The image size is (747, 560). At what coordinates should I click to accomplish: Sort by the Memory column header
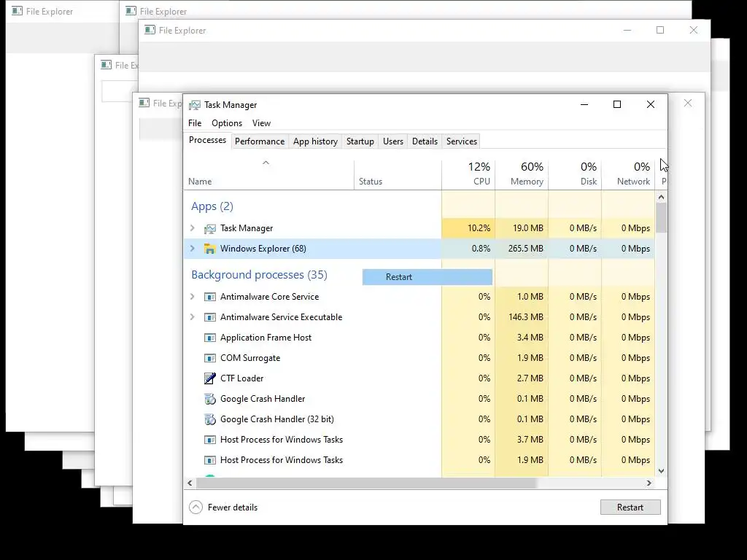(x=522, y=174)
